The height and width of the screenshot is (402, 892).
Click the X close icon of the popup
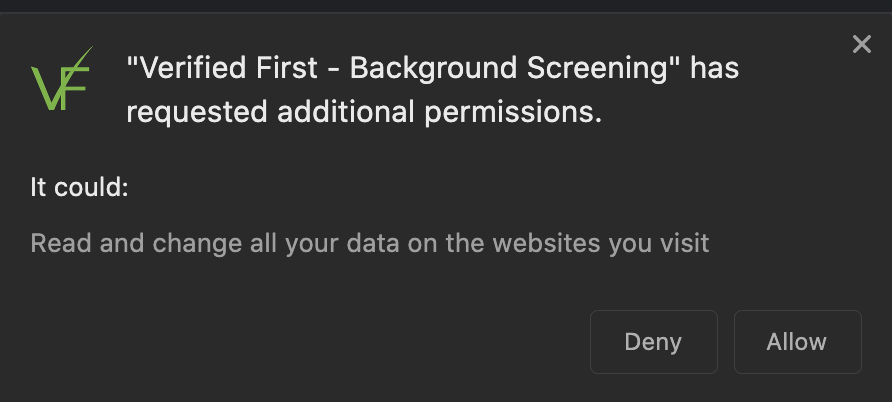[862, 44]
